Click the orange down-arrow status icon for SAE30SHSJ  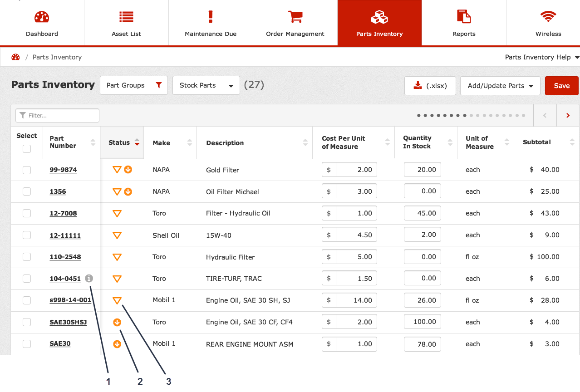tap(117, 322)
